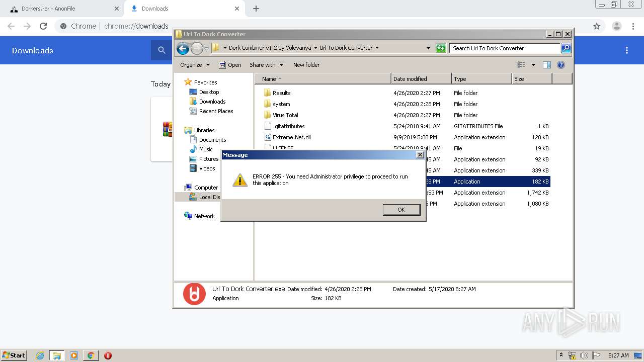The width and height of the screenshot is (644, 362).
Task: Open a new Chrome tab
Action: tap(256, 9)
